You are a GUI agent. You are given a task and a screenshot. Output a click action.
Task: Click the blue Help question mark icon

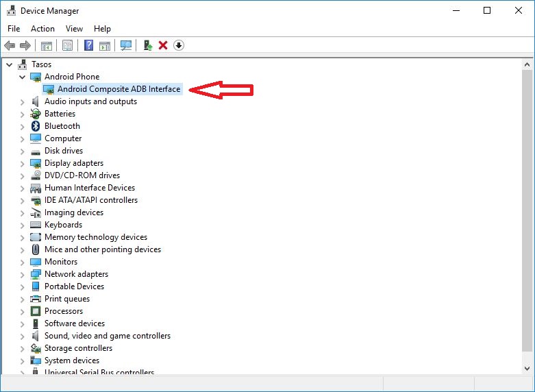click(88, 45)
